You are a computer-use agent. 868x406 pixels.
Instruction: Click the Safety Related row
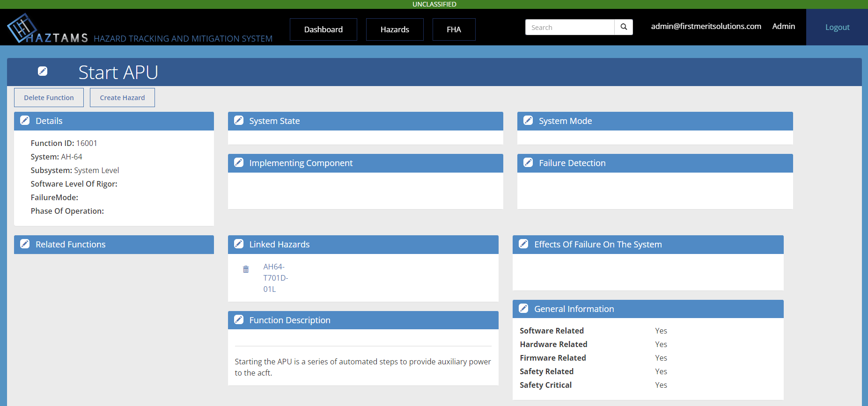(648, 371)
